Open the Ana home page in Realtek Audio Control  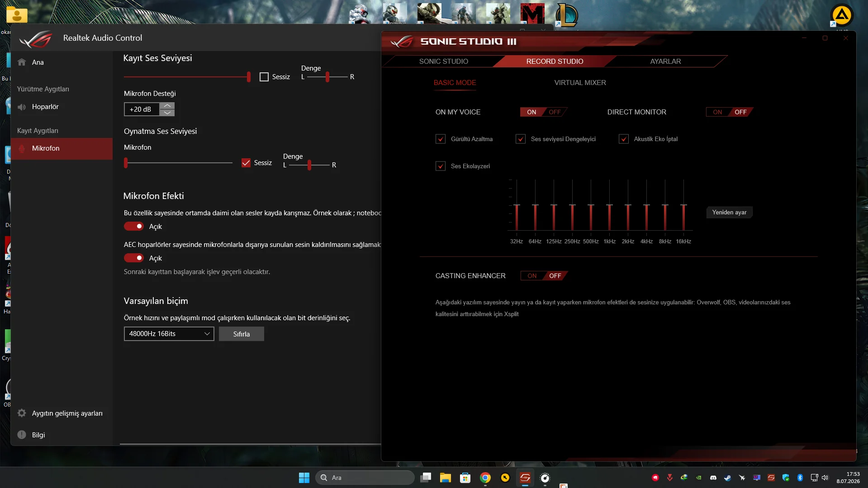point(62,62)
